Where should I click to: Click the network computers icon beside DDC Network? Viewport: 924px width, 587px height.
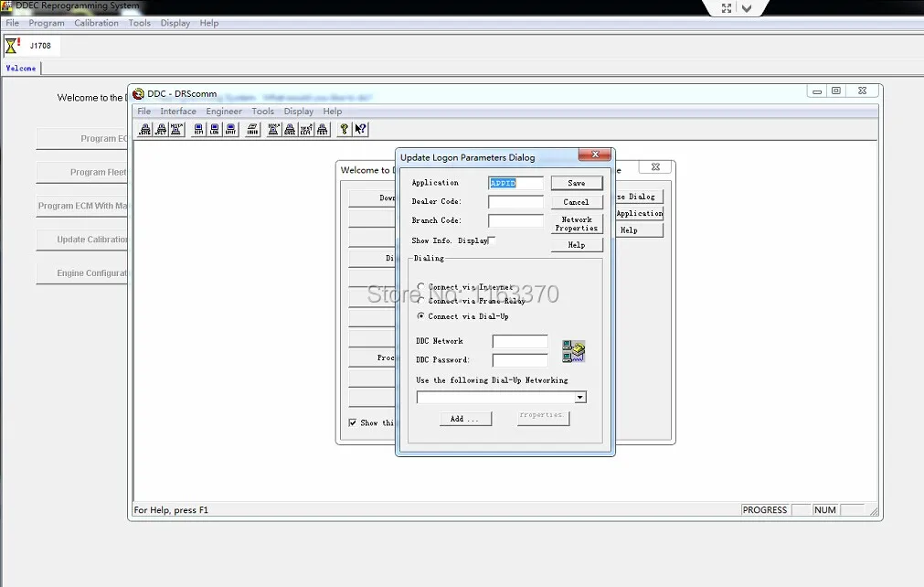point(573,351)
